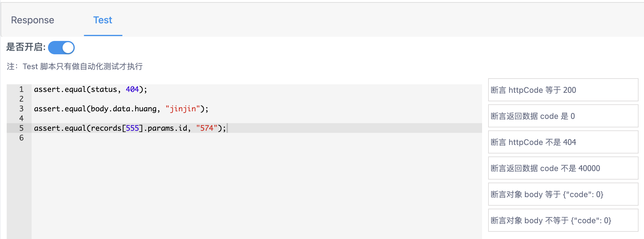Click the "574" string in line 5
This screenshot has height=239, width=644.
(207, 128)
